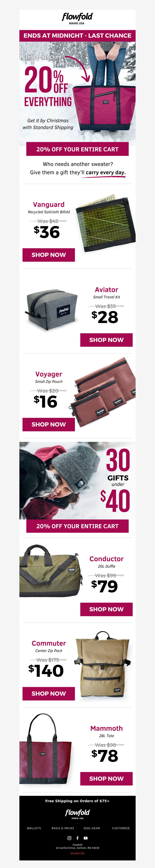Click 20% OFF YOUR ENTIRE CART under tote banner
155x868 pixels.
tap(77, 149)
